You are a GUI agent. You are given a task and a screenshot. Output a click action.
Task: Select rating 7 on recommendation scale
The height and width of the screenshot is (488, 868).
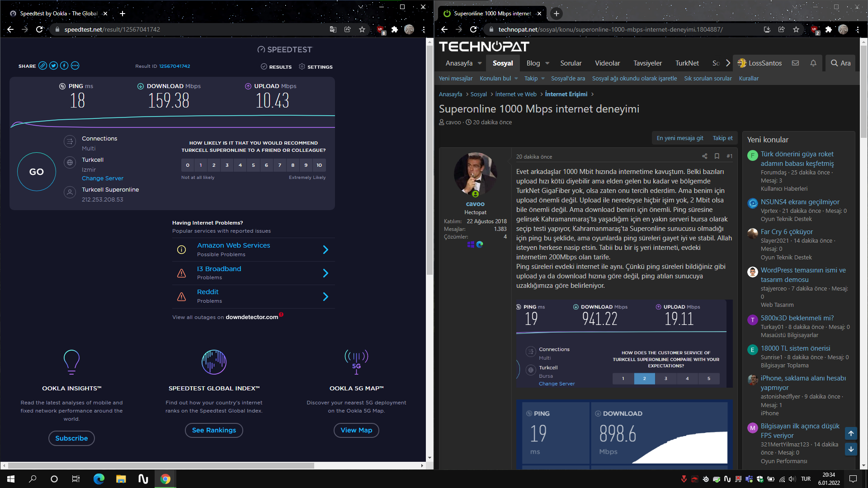click(x=279, y=165)
